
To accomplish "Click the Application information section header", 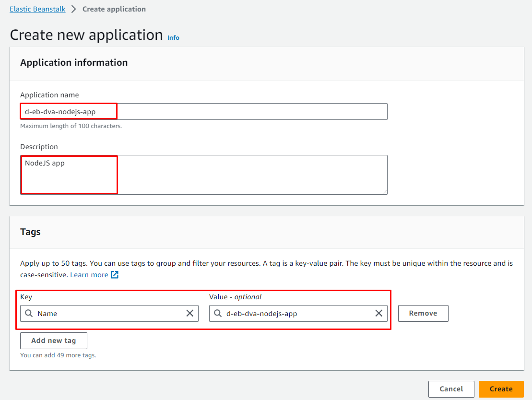I will (x=74, y=63).
